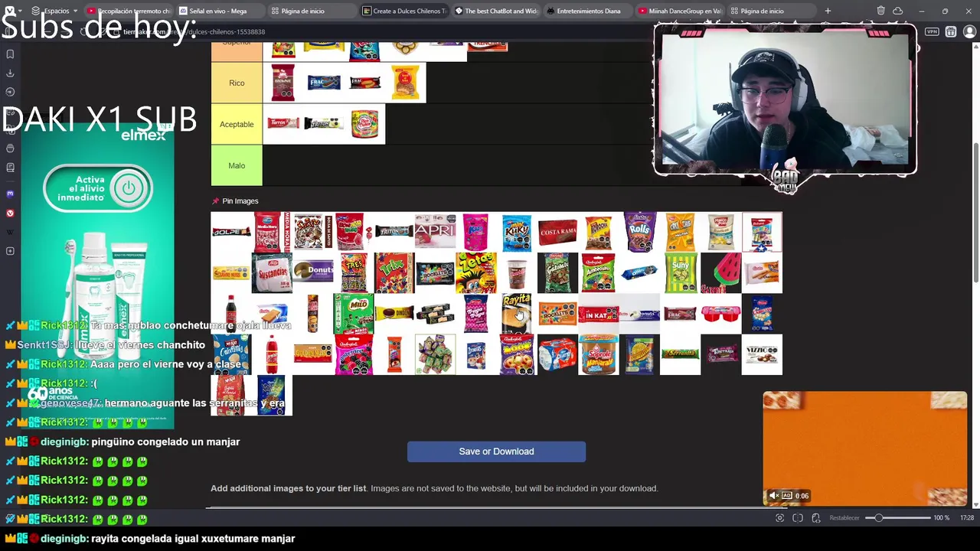Select the Golden Nuss bar image
This screenshot has height=551, width=980.
tap(312, 354)
